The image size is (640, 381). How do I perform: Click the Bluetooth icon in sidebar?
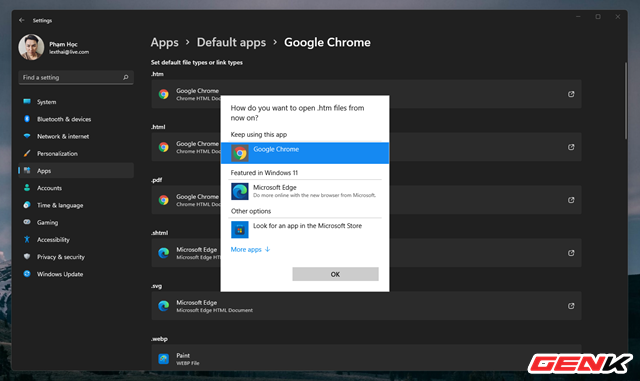pyautogui.click(x=27, y=118)
